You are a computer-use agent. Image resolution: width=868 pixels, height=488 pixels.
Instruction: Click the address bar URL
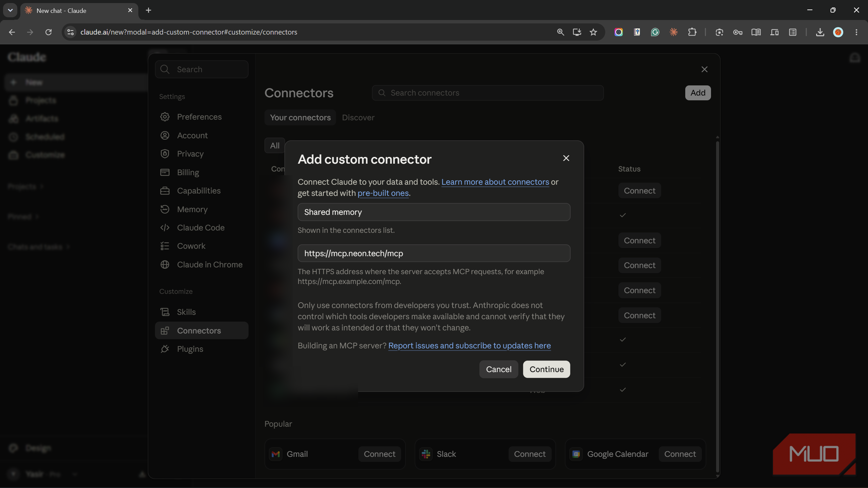(x=189, y=32)
